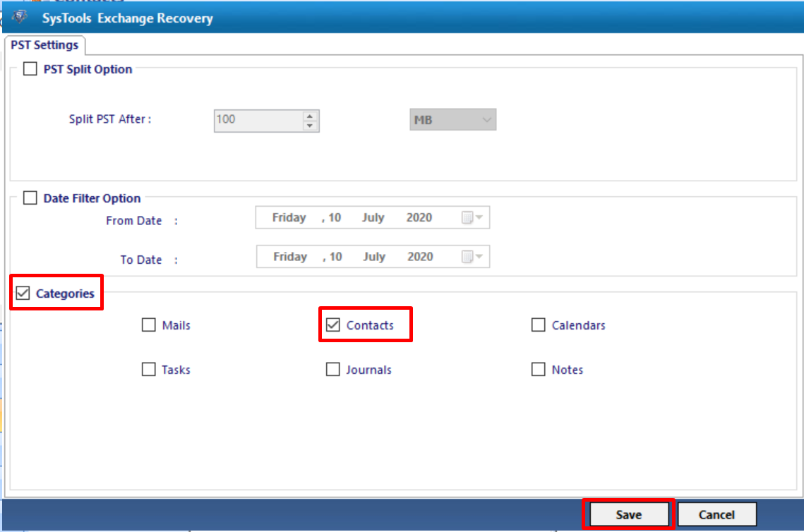Untick the Contacts category checkbox
The height and width of the screenshot is (532, 804).
(332, 325)
